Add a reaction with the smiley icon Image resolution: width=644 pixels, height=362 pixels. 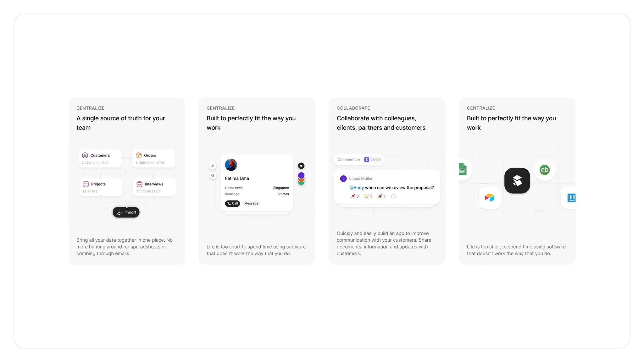393,196
